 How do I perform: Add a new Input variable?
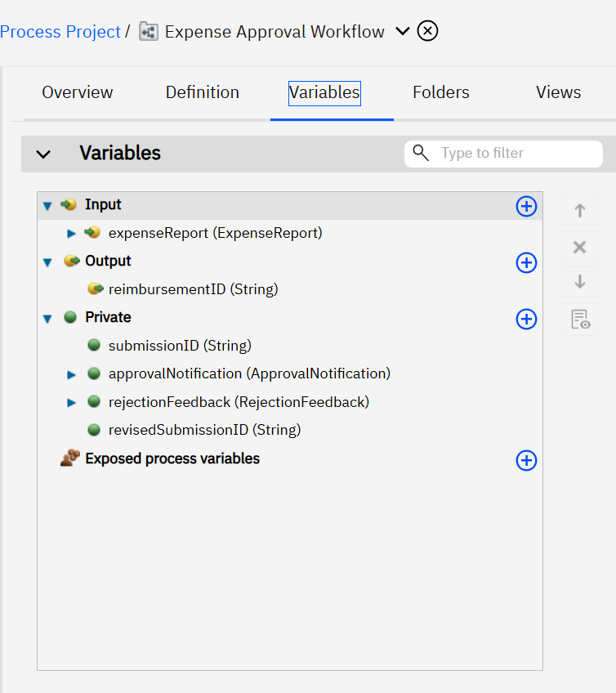coord(526,207)
